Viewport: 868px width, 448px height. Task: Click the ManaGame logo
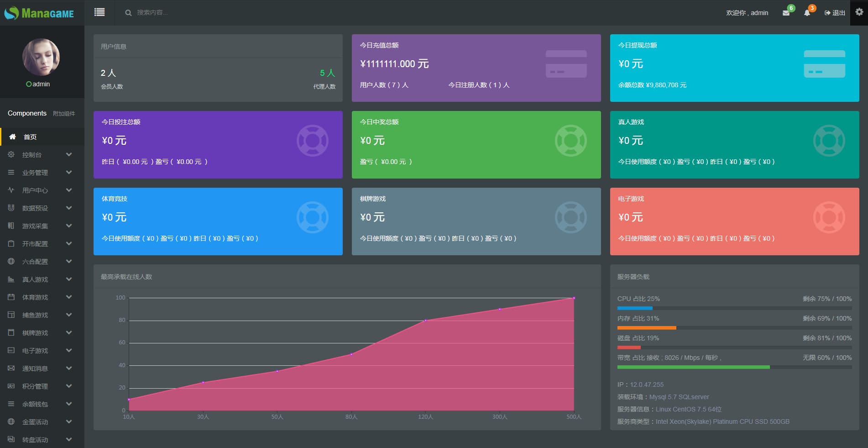click(x=39, y=13)
